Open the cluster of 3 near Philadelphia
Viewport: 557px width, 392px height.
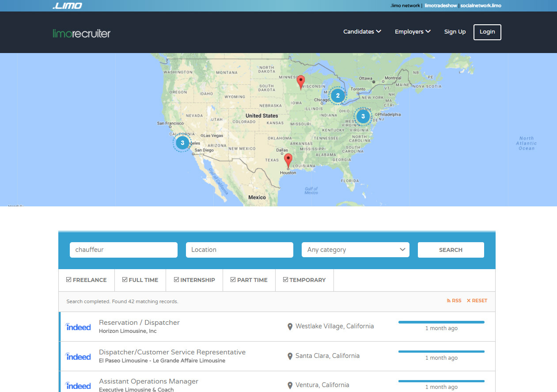pyautogui.click(x=363, y=117)
